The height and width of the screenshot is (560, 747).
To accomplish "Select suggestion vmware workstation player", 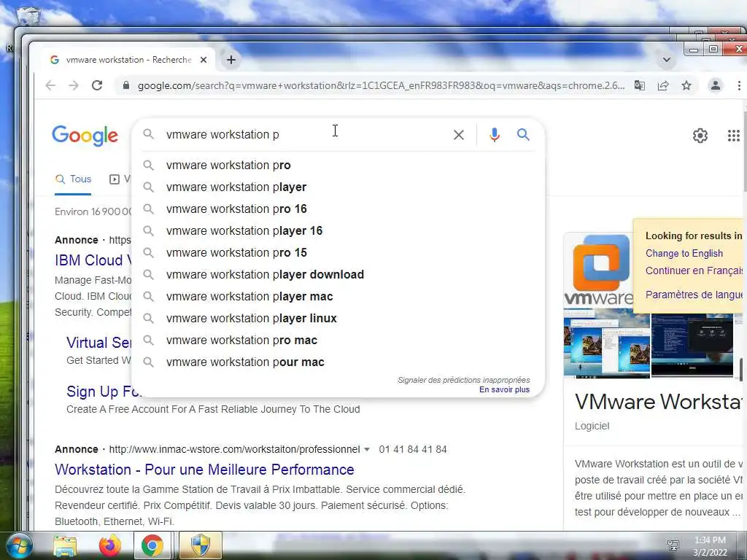I will point(338,187).
